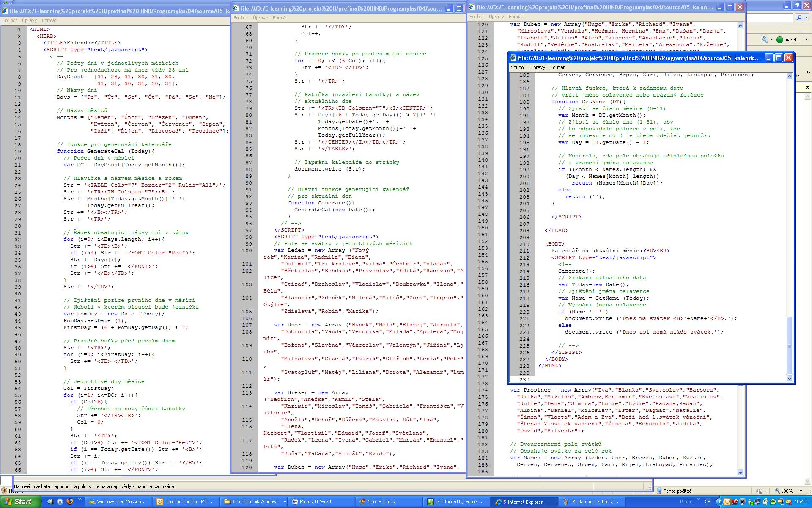Open Úpravy menu in the front source window
This screenshot has width=812, height=508.
click(538, 67)
